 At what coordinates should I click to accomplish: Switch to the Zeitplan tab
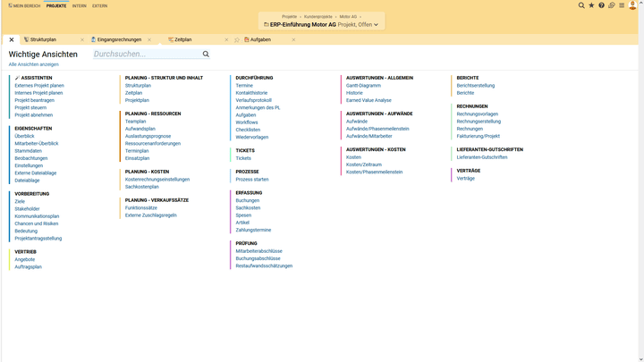pos(183,40)
